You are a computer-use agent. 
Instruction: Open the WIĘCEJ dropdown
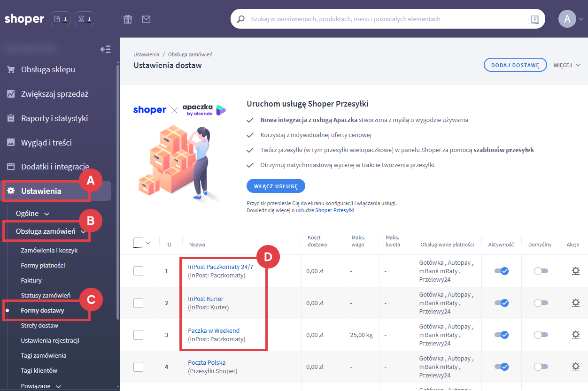click(567, 65)
